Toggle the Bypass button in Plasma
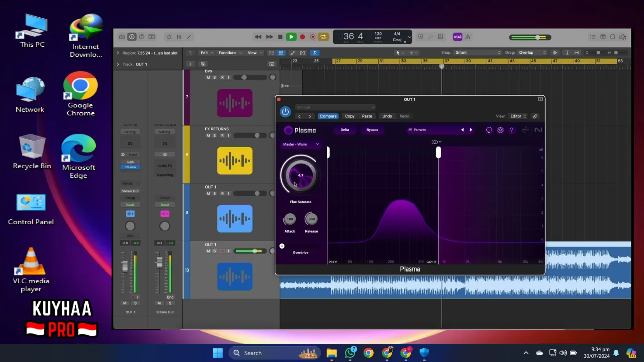This screenshot has width=644, height=362. pos(372,130)
